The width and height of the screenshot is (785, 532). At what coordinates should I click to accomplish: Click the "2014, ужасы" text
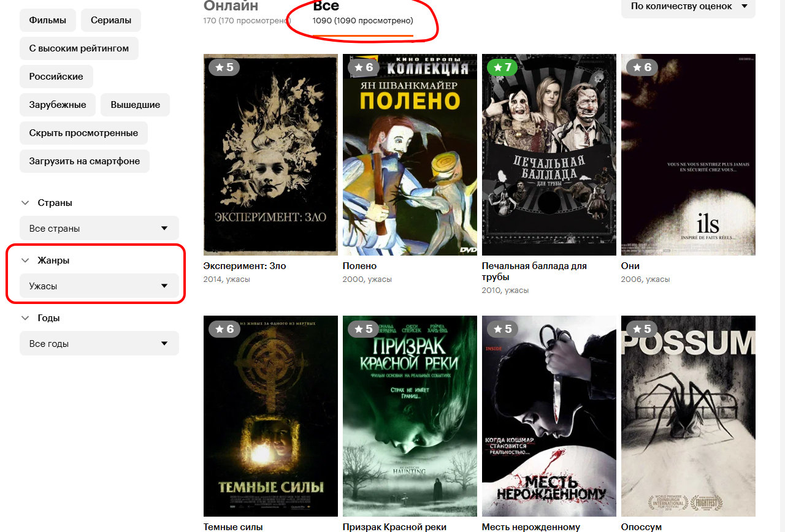pos(226,279)
